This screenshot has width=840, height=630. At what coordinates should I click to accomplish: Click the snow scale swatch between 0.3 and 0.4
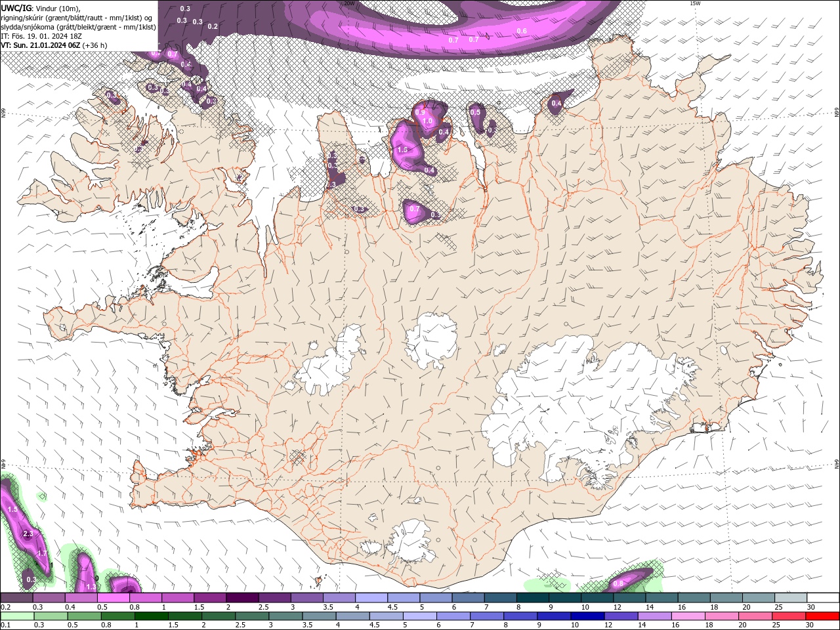click(49, 598)
